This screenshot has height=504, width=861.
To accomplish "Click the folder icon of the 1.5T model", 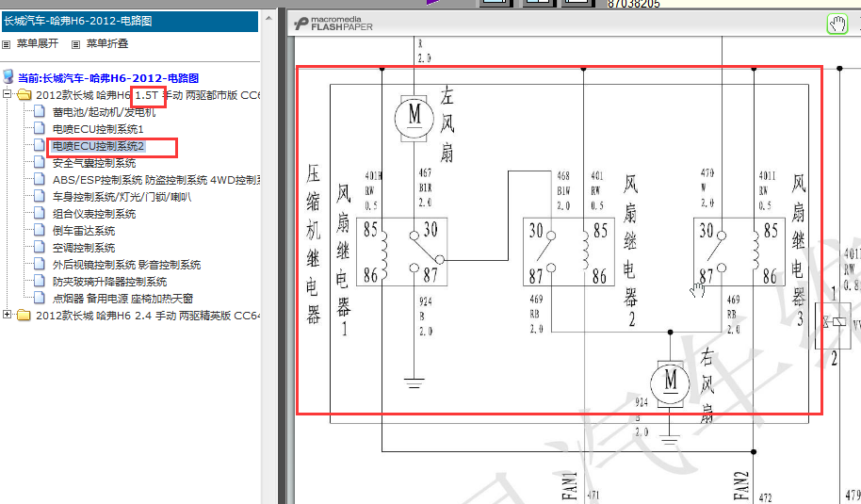I will point(24,95).
